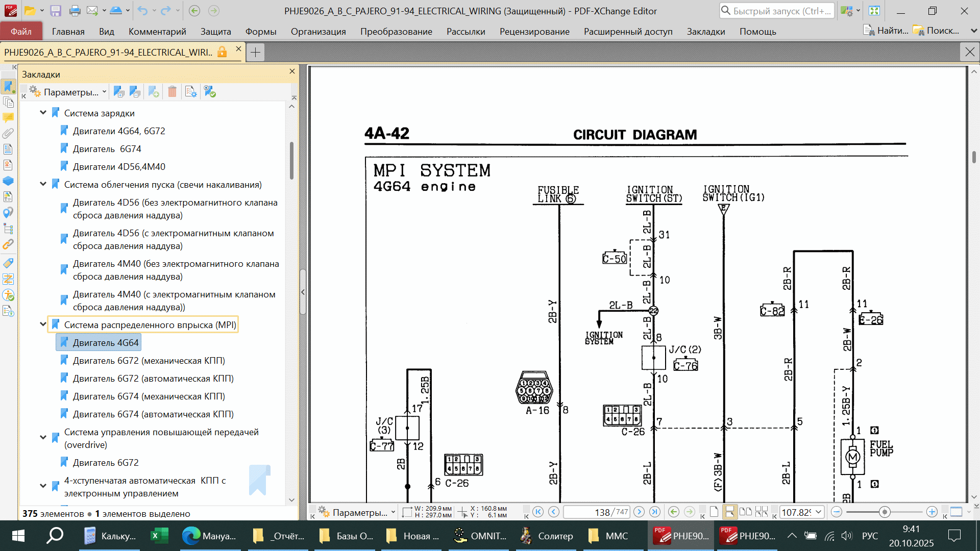Open the attachments paperclip side panel
Image resolution: width=980 pixels, height=551 pixels.
pyautogui.click(x=8, y=134)
